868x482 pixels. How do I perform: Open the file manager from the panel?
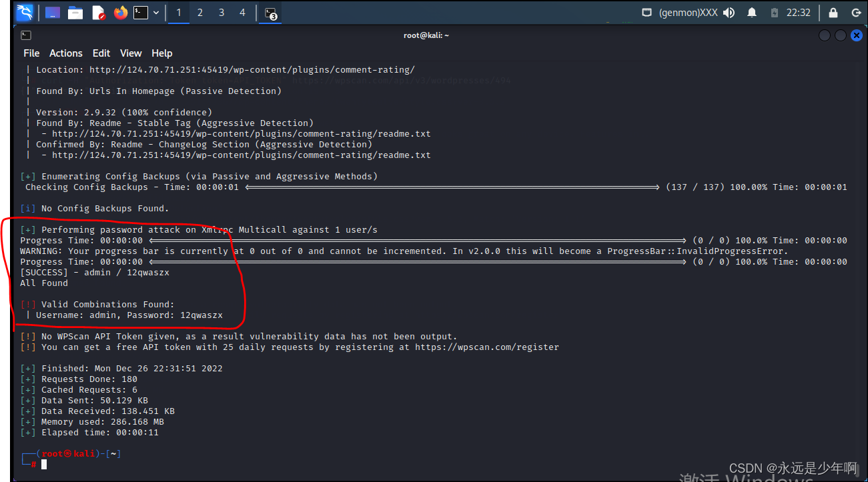(x=75, y=12)
